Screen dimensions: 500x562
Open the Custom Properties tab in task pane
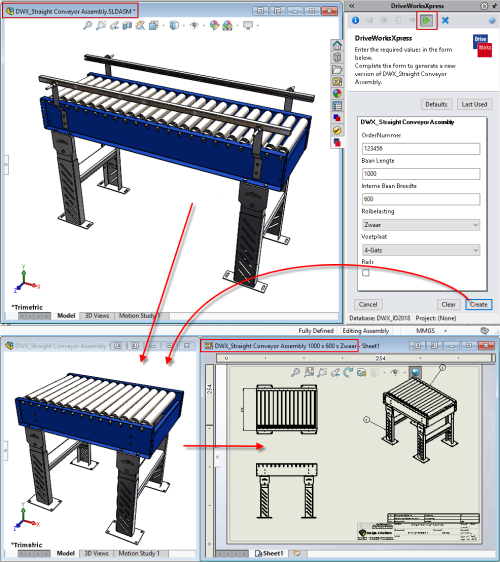pos(337,106)
